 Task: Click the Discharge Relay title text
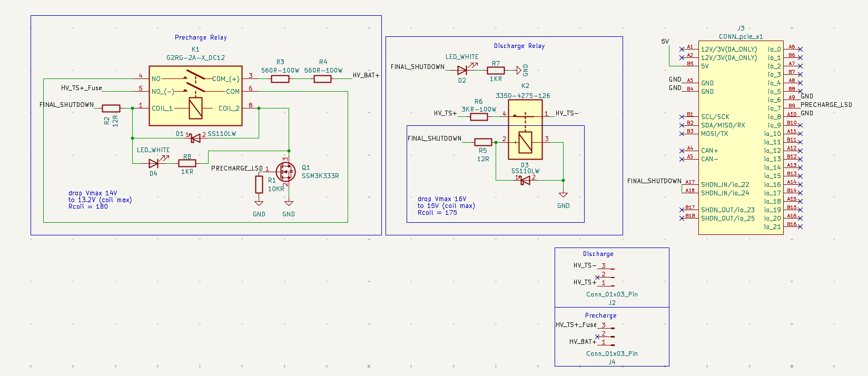click(x=519, y=46)
